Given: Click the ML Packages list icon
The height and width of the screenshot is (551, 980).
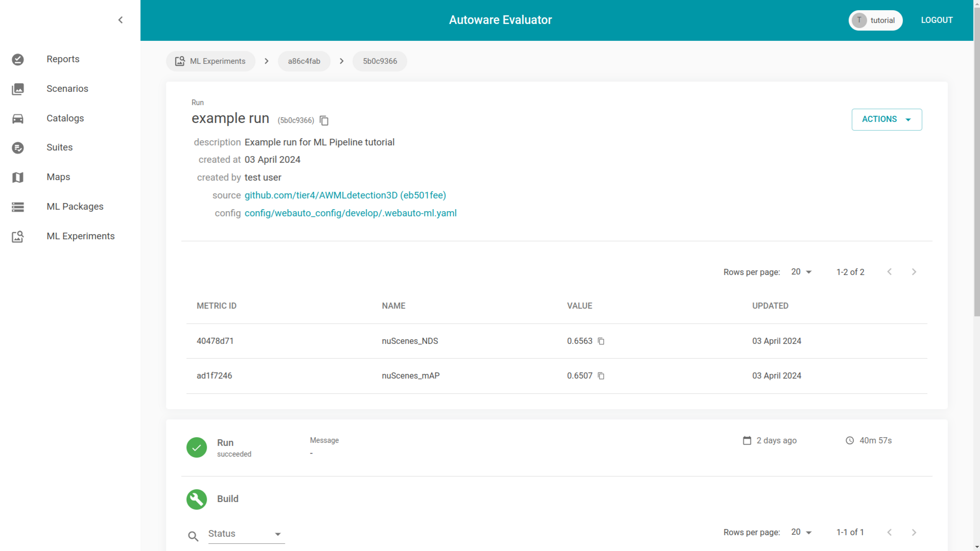Looking at the screenshot, I should [18, 207].
